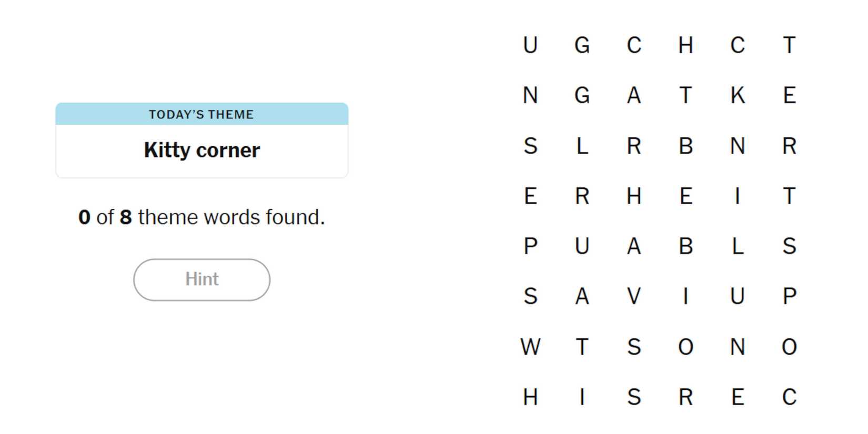Tap the H between R and E
The width and height of the screenshot is (868, 434).
pos(634,196)
